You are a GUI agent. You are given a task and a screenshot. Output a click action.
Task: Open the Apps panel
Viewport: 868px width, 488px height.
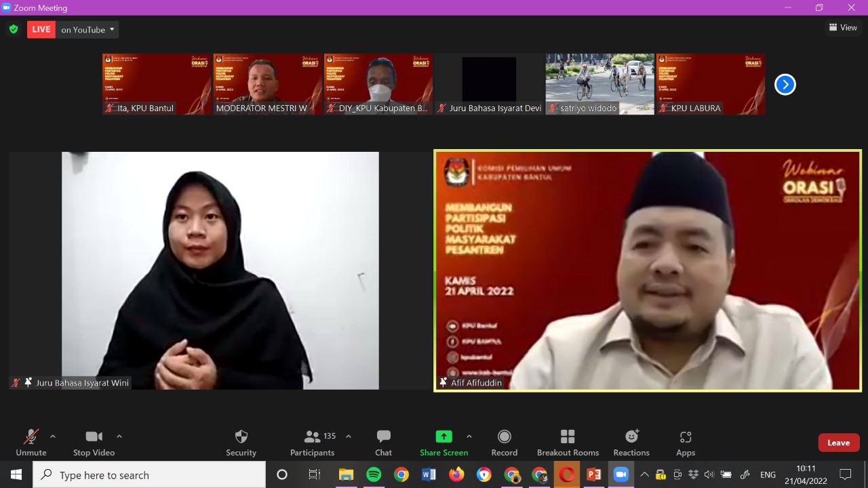pyautogui.click(x=685, y=443)
